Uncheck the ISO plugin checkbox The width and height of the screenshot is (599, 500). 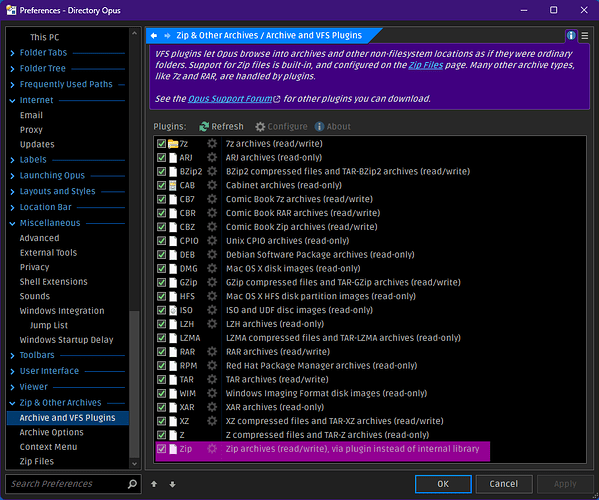pos(161,310)
